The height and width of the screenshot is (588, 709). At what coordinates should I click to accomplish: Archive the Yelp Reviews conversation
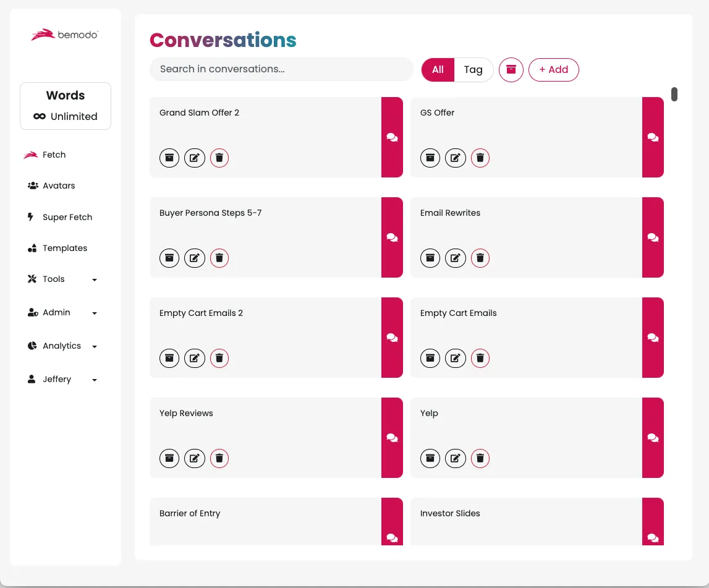(x=169, y=458)
